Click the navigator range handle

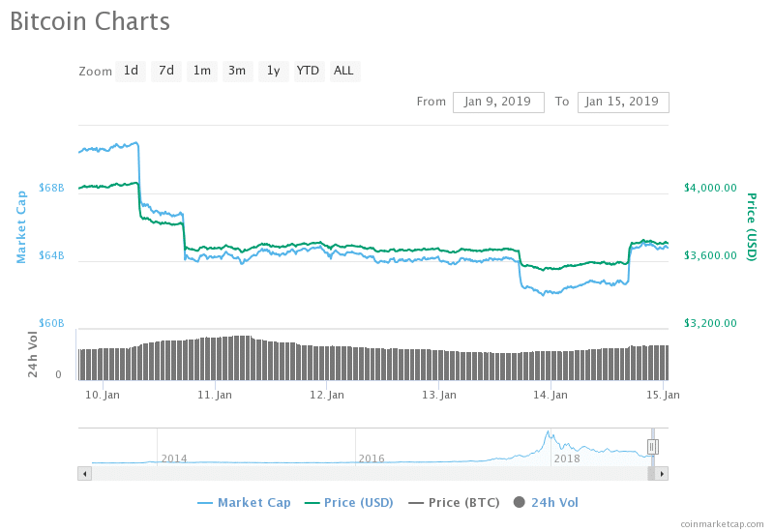click(x=652, y=447)
